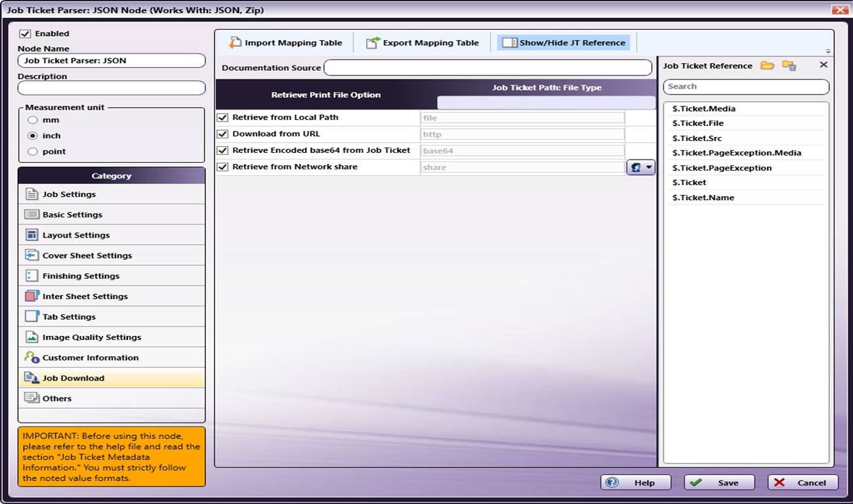853x504 pixels.
Task: Click the Basic Settings category icon
Action: coord(31,215)
